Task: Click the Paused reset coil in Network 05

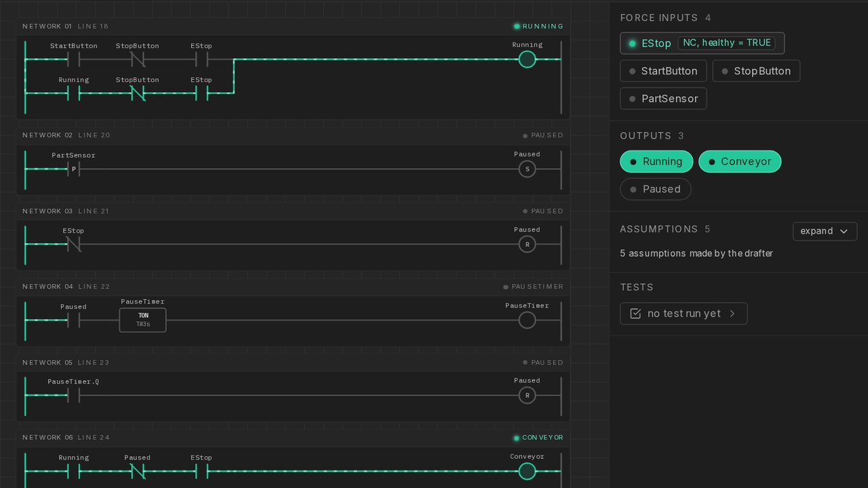Action: (x=527, y=395)
